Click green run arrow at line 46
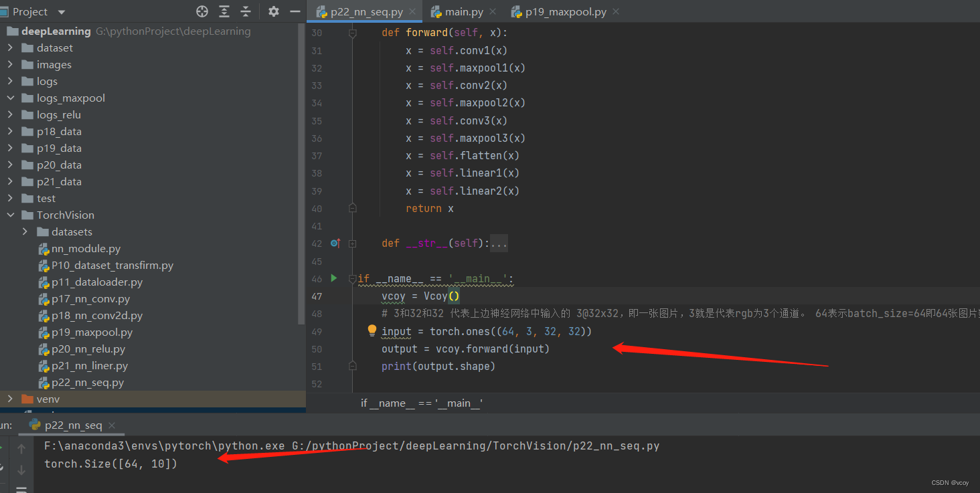The image size is (980, 493). pos(335,278)
